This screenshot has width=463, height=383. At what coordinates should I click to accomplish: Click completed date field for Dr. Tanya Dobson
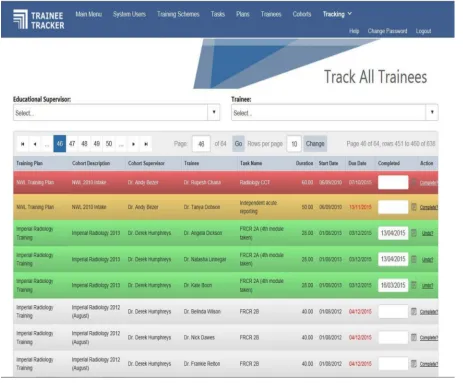point(393,207)
